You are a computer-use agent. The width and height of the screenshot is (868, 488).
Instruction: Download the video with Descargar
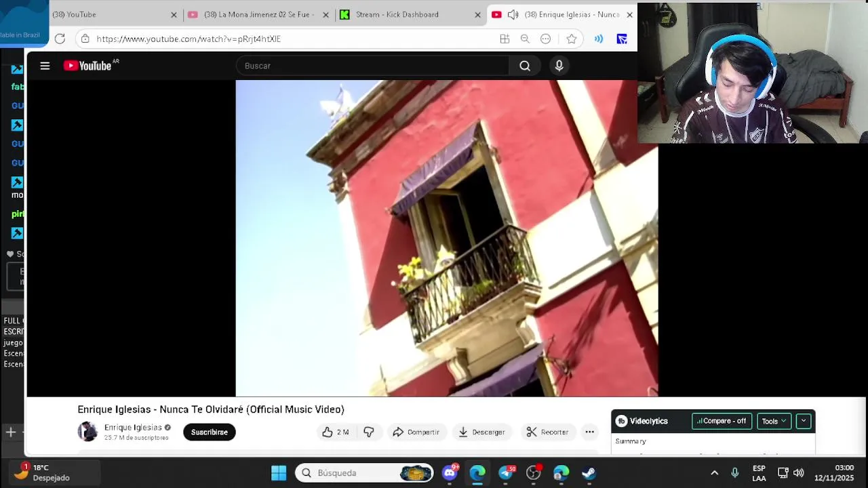[x=481, y=432]
